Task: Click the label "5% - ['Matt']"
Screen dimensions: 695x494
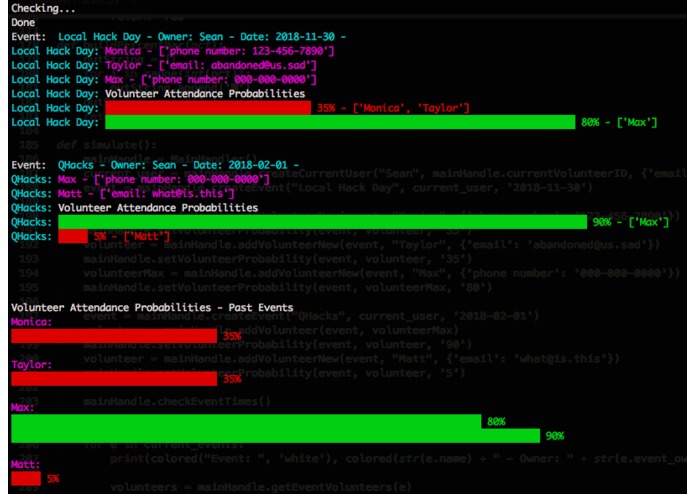Action: [132, 236]
